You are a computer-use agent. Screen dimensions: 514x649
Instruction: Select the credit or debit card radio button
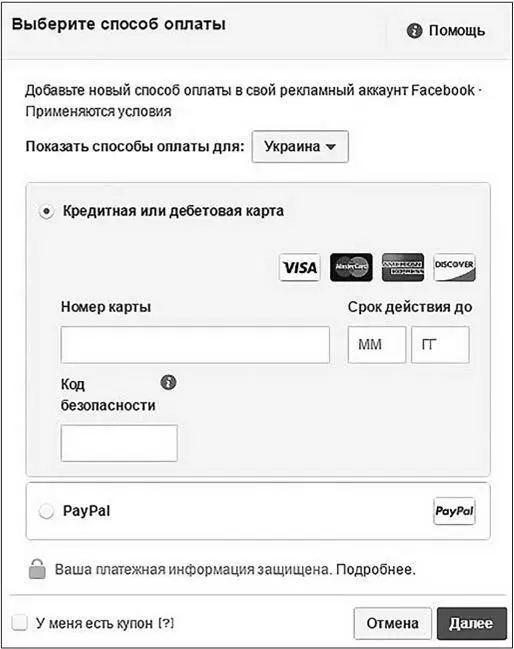coord(46,211)
